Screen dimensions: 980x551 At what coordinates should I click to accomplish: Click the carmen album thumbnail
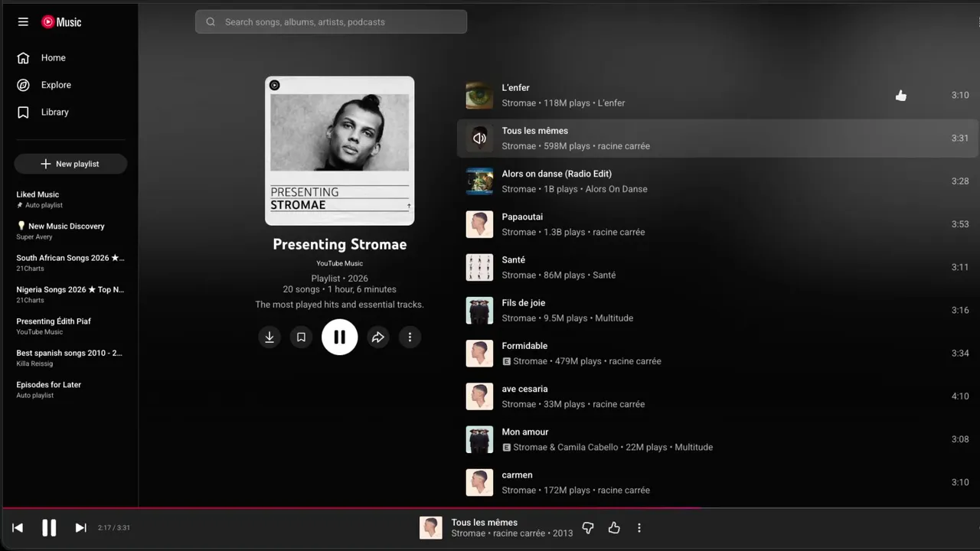(479, 482)
